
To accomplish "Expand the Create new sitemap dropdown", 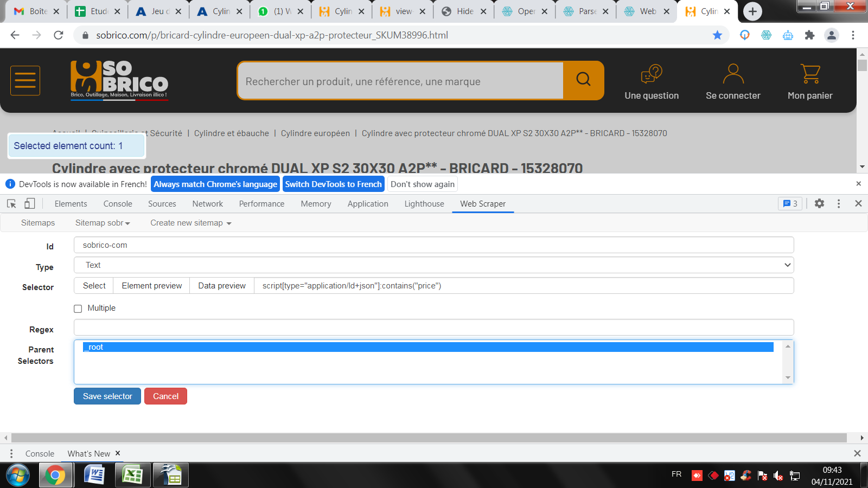I will 190,223.
